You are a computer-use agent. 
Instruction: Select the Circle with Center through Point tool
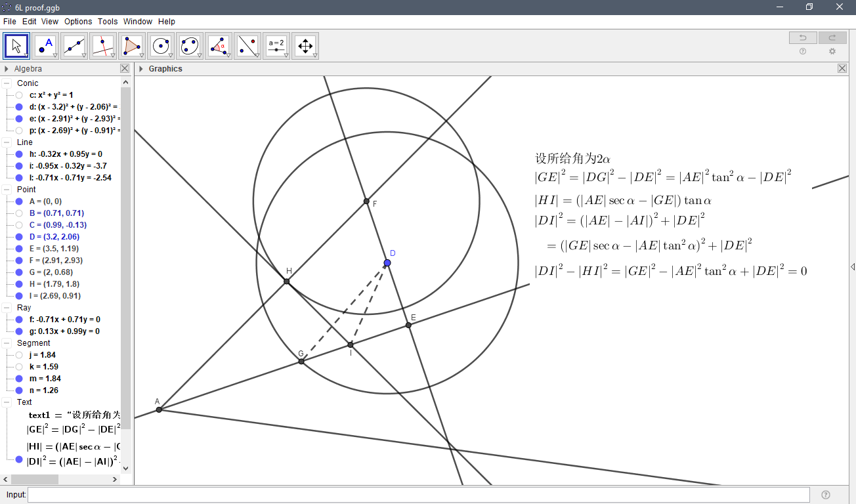point(161,45)
